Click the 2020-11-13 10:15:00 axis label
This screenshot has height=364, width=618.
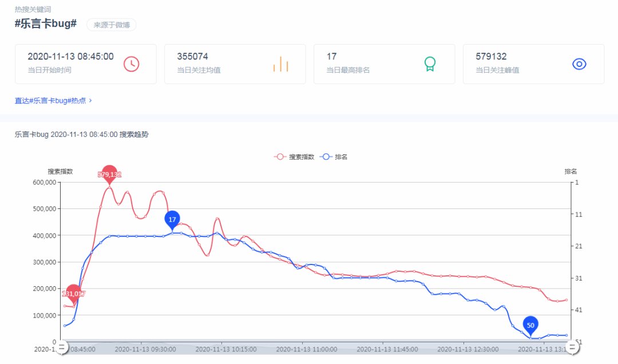point(226,350)
